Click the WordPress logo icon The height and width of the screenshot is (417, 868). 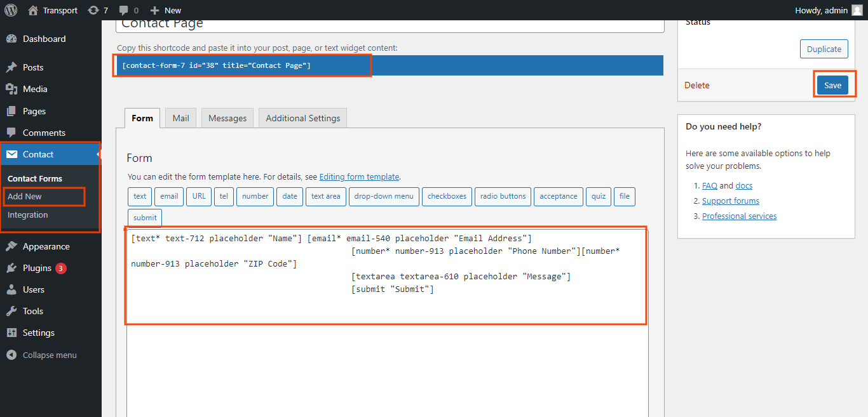(11, 10)
